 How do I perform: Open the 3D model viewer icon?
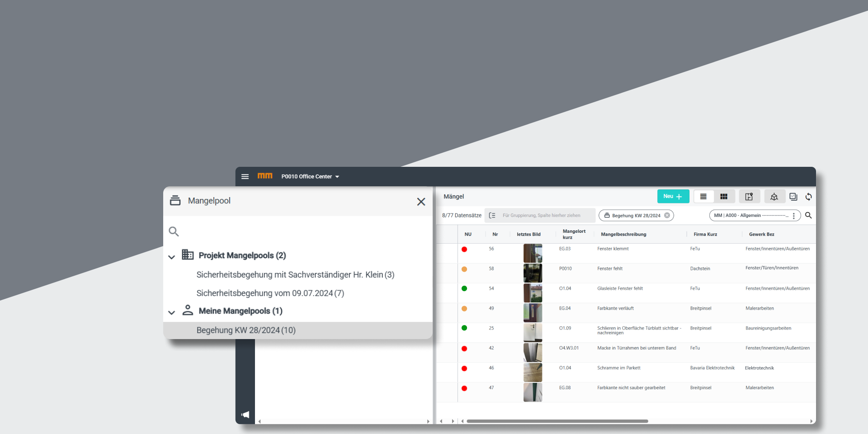point(774,197)
